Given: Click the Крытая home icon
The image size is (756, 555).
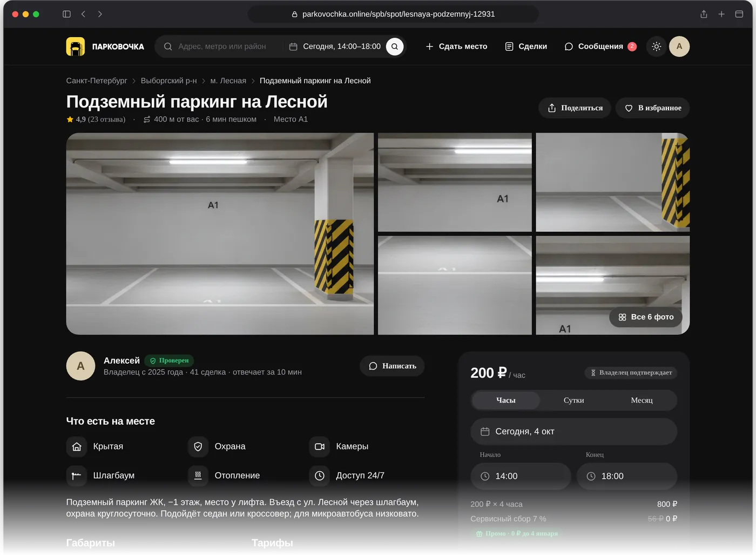Looking at the screenshot, I should (77, 447).
